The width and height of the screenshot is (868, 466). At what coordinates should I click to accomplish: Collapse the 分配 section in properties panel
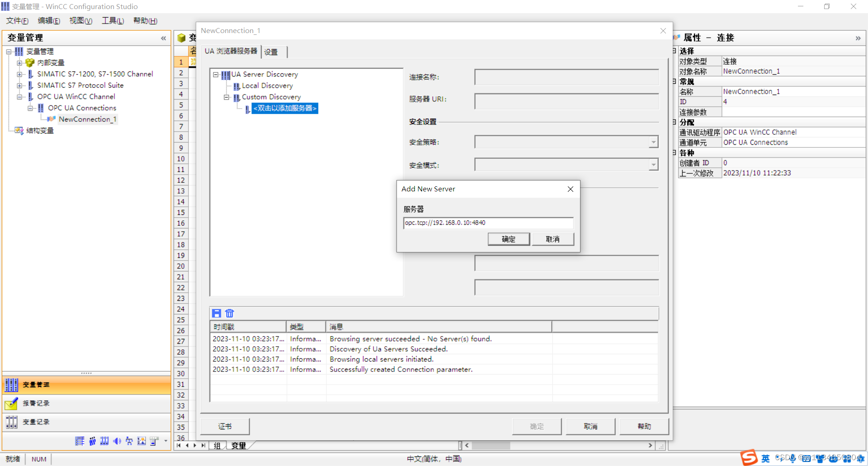coord(675,122)
